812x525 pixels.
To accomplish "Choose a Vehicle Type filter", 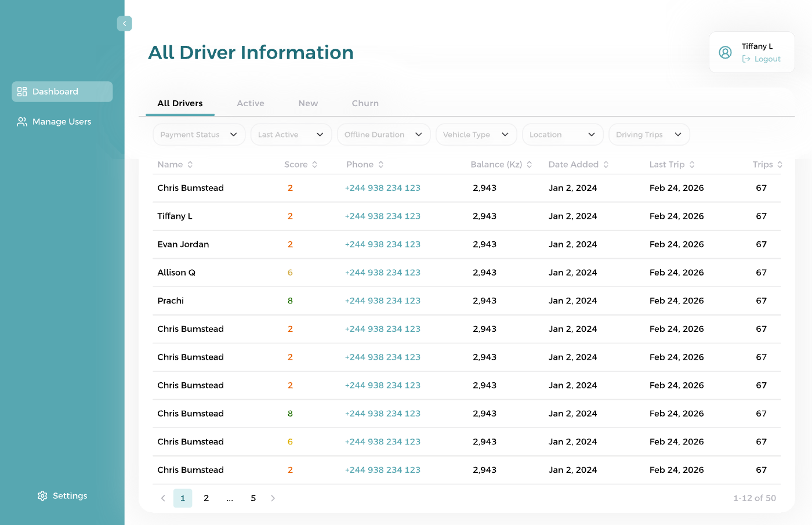I will 476,135.
